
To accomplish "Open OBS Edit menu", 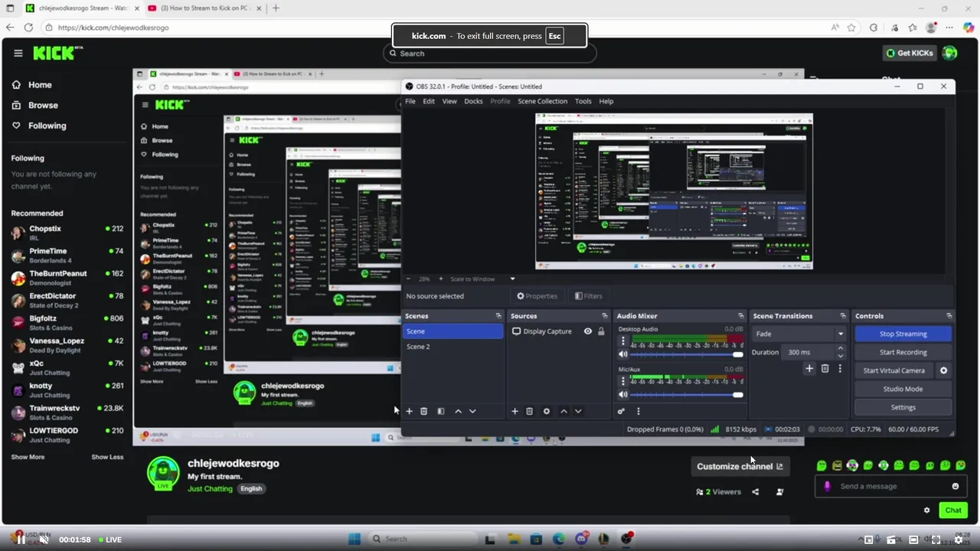I will (x=429, y=101).
